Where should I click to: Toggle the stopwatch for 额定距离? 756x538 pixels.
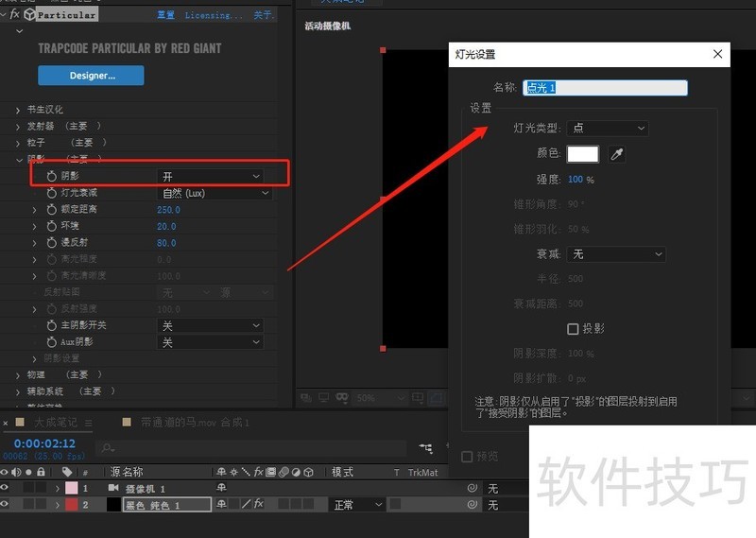[x=52, y=209]
